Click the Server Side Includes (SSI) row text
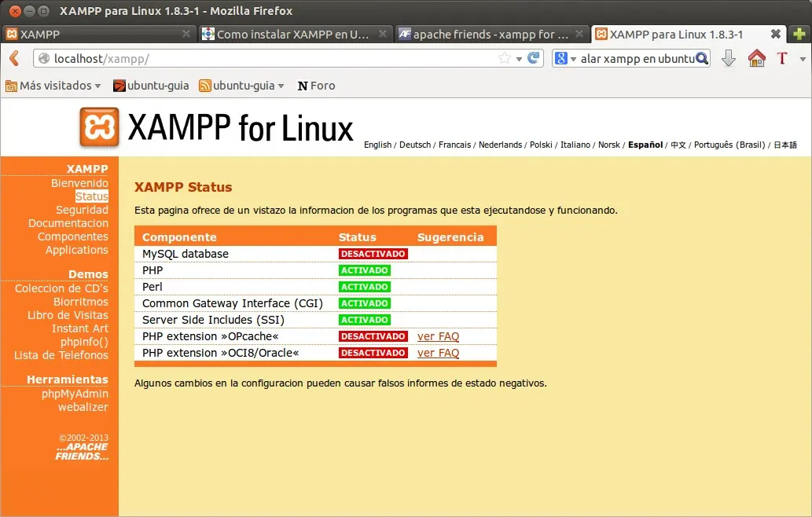Screen dimensions: 812x517 [x=213, y=320]
